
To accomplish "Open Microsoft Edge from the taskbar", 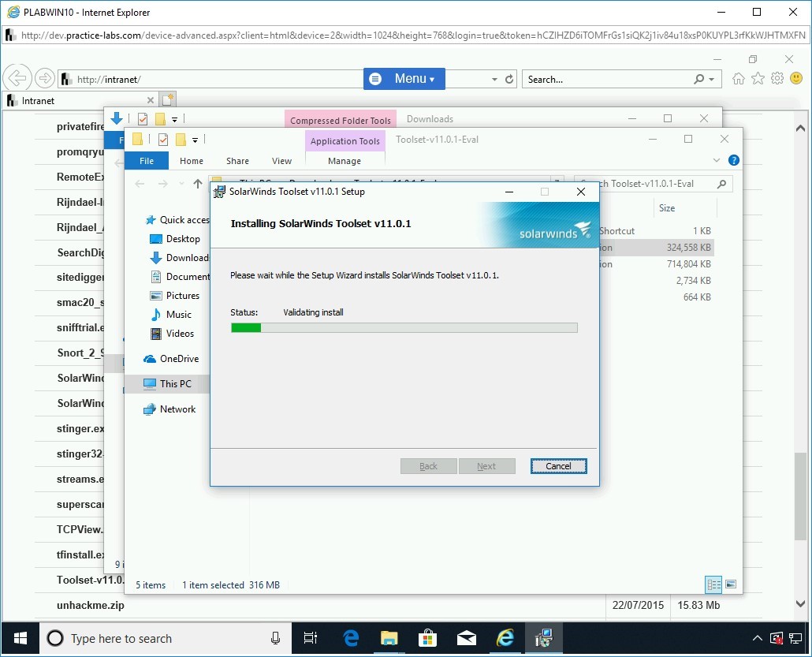I will point(351,638).
